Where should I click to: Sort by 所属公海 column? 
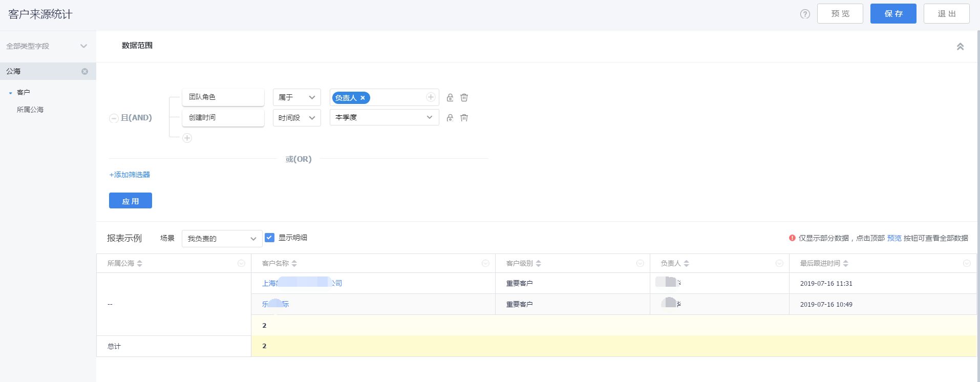pos(140,263)
